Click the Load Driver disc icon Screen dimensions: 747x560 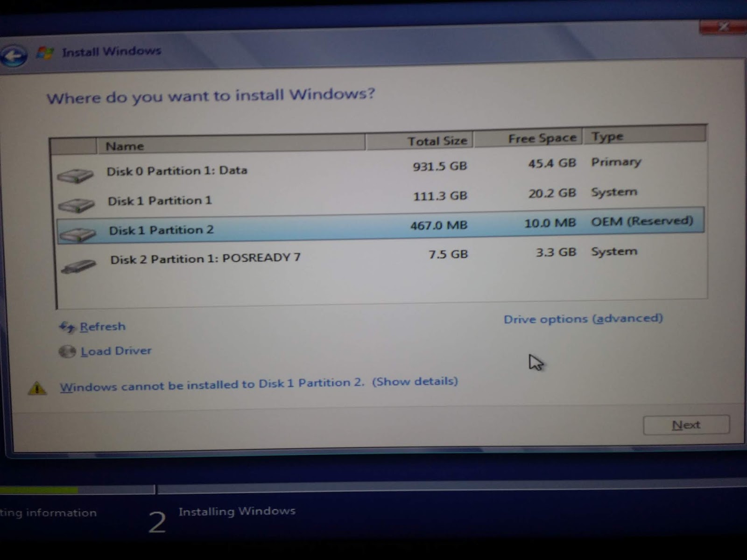pos(67,351)
